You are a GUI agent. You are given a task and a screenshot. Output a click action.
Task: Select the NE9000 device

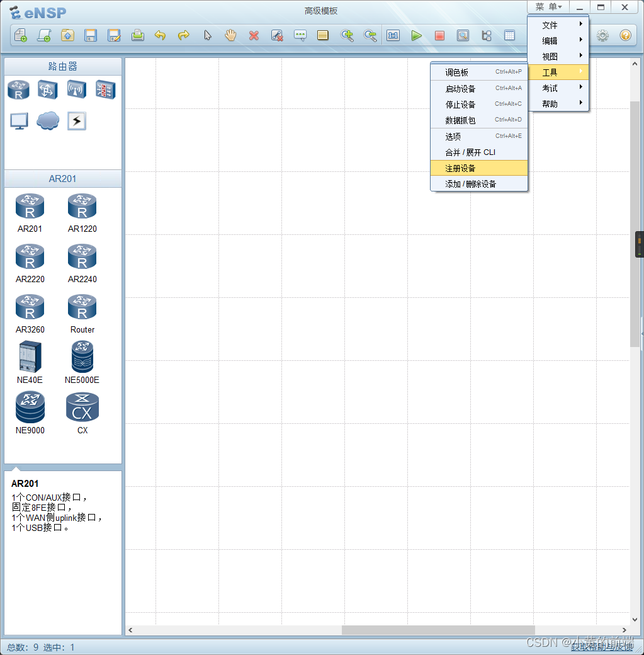(x=30, y=413)
